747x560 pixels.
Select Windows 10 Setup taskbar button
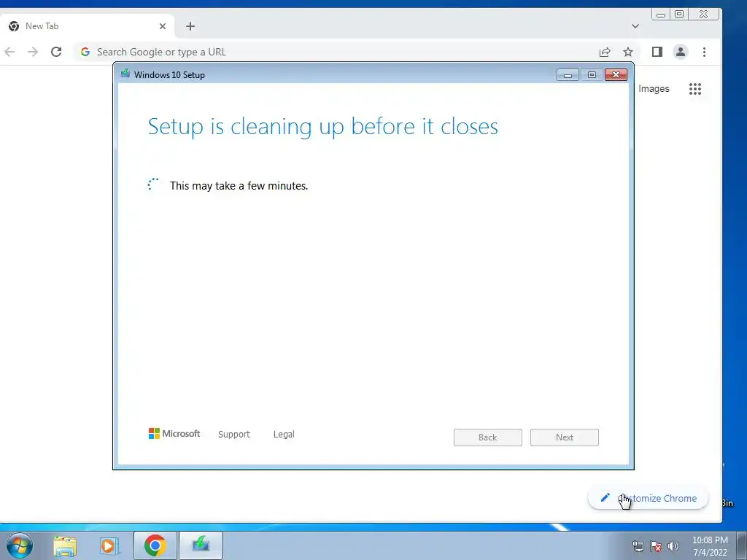coord(201,545)
